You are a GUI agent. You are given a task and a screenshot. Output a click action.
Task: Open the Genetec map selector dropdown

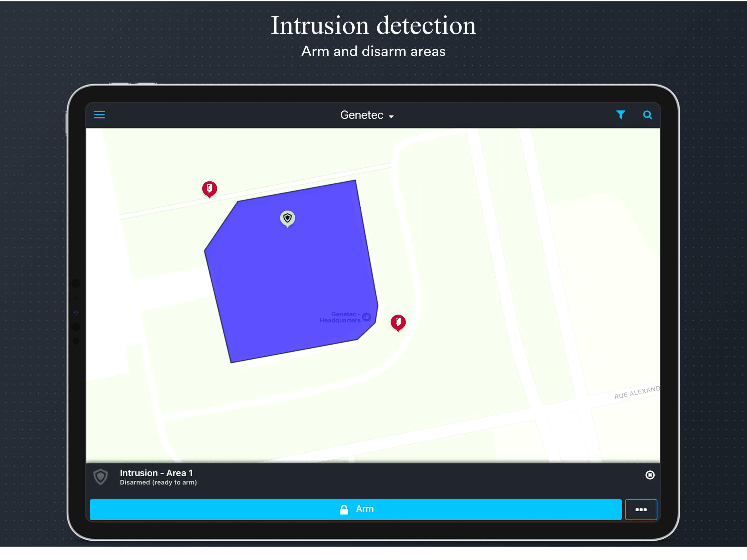click(367, 115)
